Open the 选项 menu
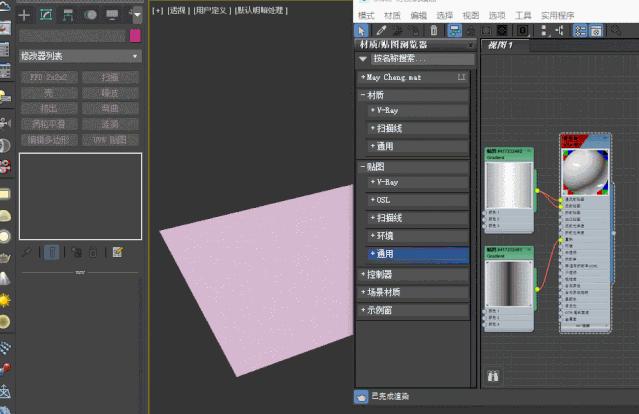639x414 pixels. (x=497, y=15)
